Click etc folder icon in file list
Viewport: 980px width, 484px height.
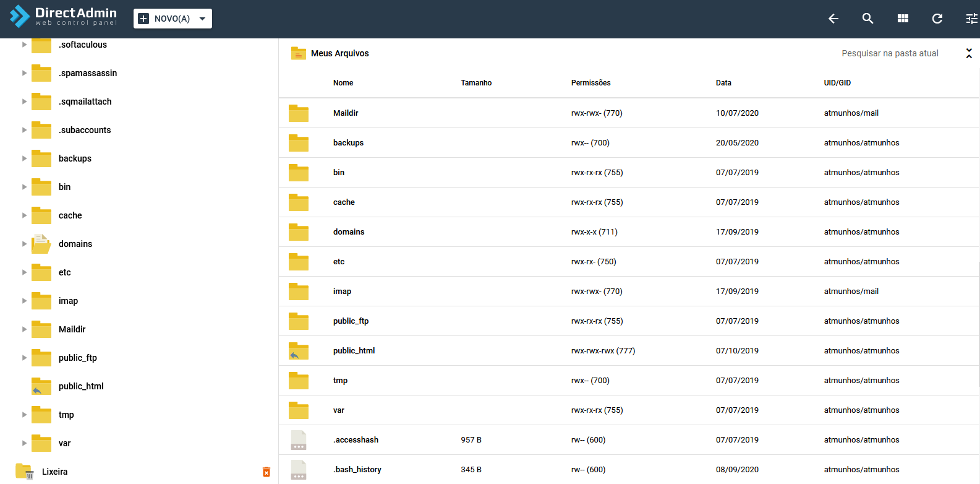[299, 261]
